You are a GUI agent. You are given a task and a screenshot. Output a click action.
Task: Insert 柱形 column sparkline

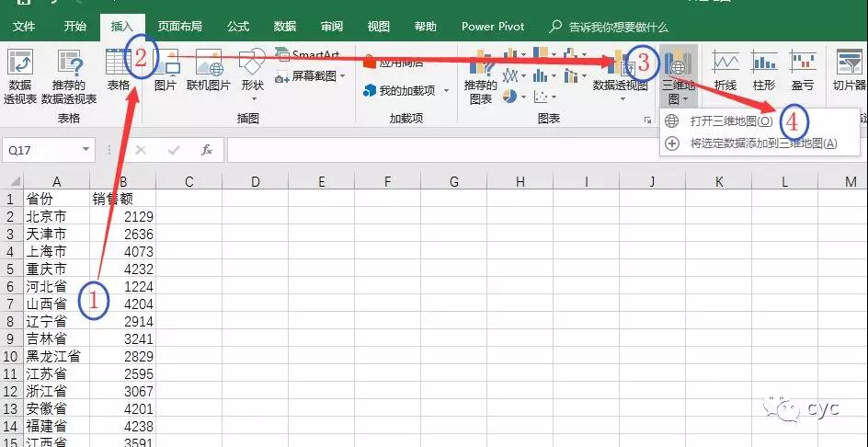764,71
